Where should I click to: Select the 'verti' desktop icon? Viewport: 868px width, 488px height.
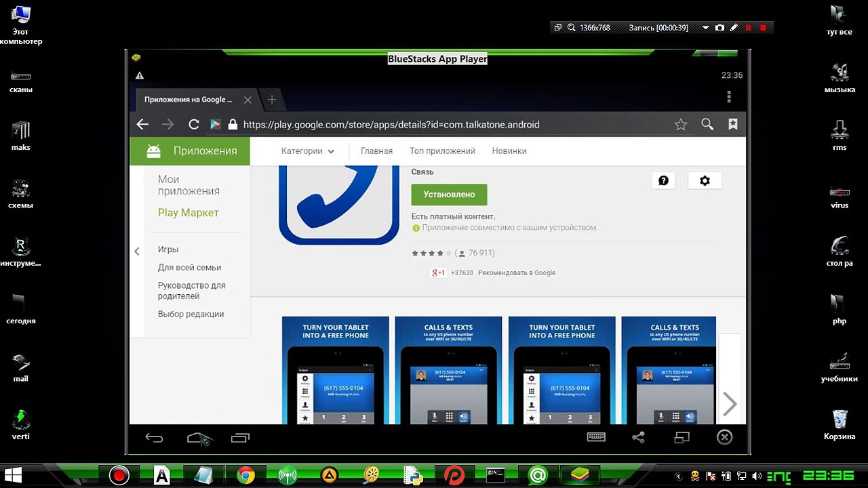(x=21, y=424)
